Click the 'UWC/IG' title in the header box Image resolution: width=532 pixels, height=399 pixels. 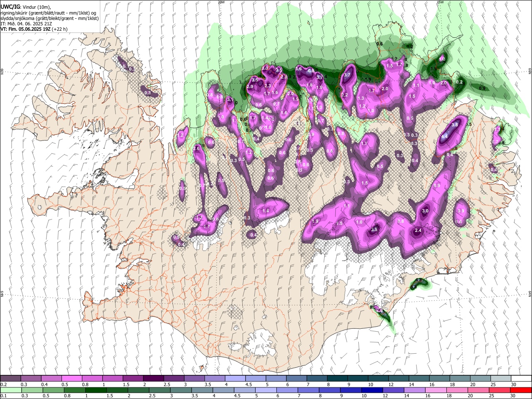pyautogui.click(x=10, y=7)
